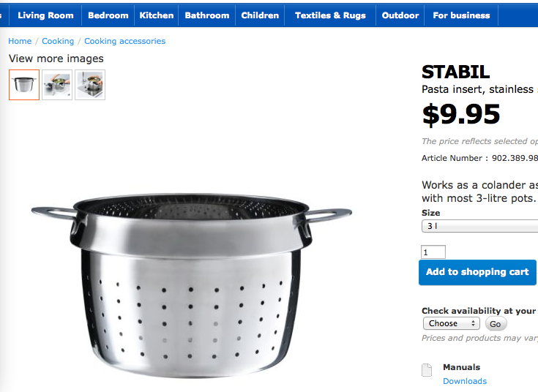The height and width of the screenshot is (392, 538).
Task: Navigate to the Cooking accessories breadcrumb
Action: [124, 41]
